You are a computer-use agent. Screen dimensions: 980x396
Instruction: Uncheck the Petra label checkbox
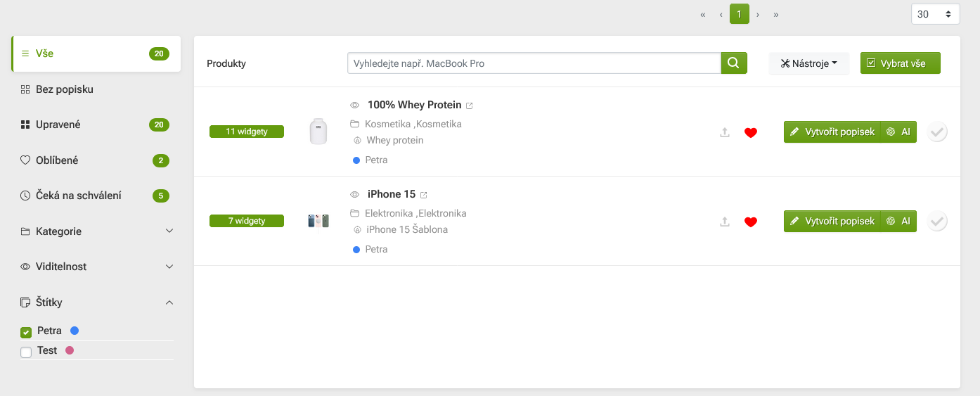[26, 332]
